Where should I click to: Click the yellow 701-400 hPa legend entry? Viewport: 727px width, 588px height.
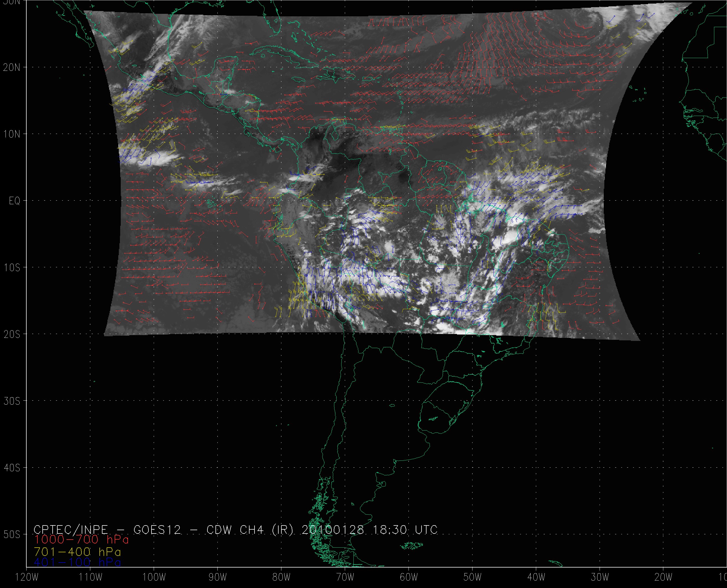pyautogui.click(x=77, y=552)
